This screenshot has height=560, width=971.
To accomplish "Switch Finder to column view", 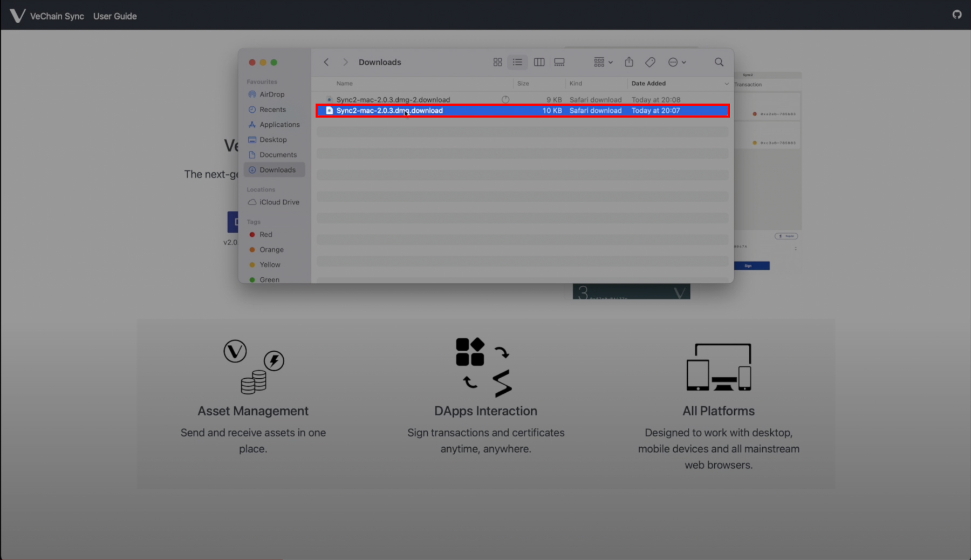I will click(539, 62).
